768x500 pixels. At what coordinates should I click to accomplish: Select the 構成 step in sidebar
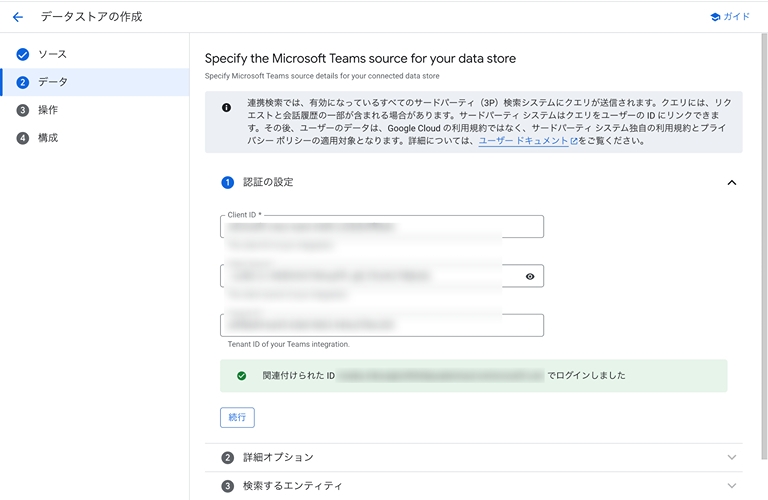click(x=48, y=138)
